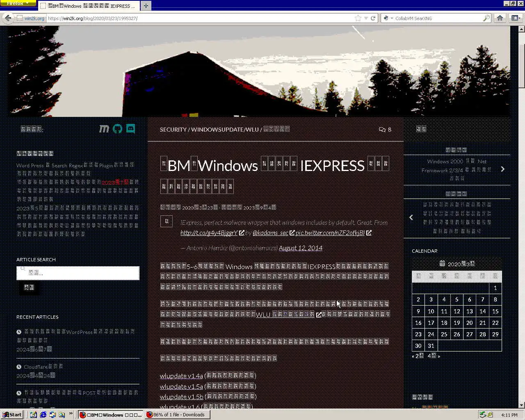Click the magnifier search icon in search bar
This screenshot has height=420, width=525.
click(486, 18)
